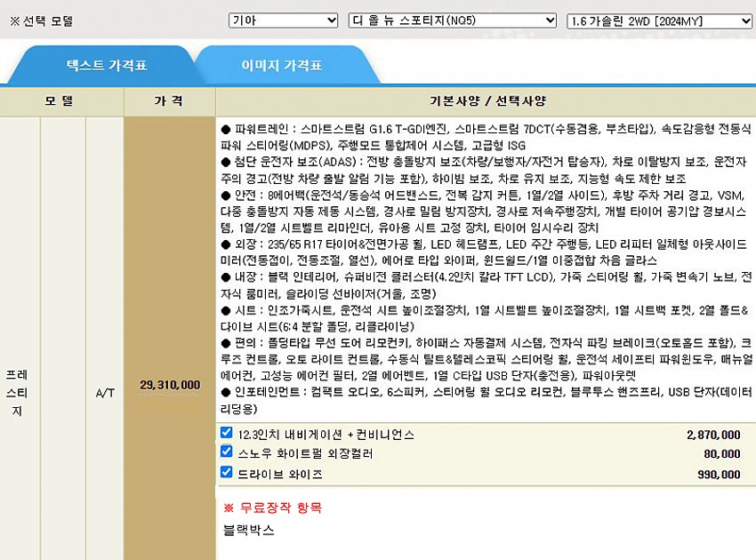
Task: Click the 기본사양 / 선택사양 column header
Action: point(484,100)
